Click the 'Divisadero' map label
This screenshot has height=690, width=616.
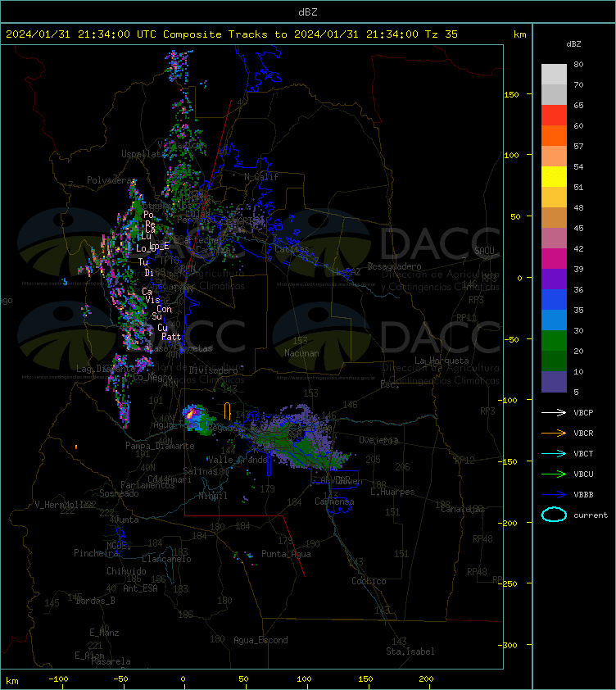click(x=214, y=370)
